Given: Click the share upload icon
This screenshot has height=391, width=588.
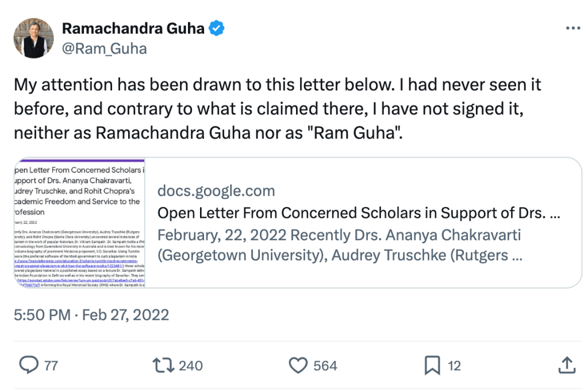Looking at the screenshot, I should tap(567, 365).
